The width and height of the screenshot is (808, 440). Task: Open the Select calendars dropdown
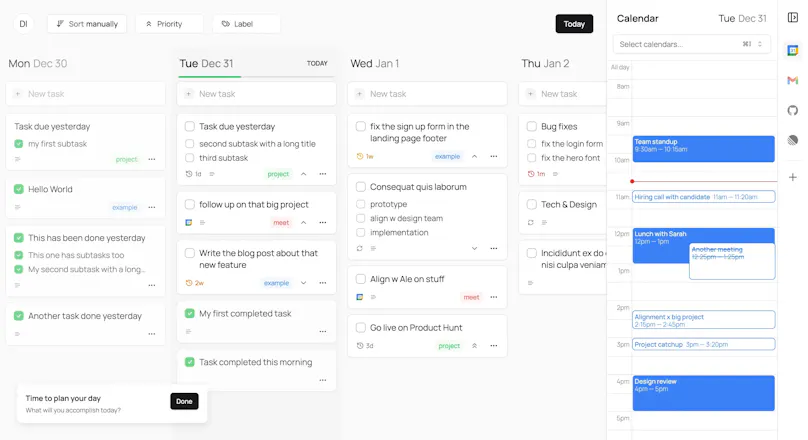pyautogui.click(x=692, y=44)
